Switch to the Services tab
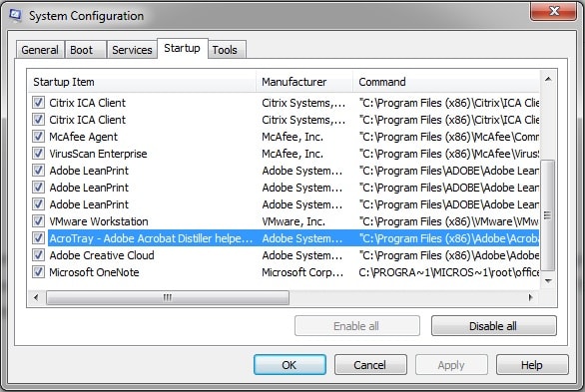Viewport: 585px width, 392px height. click(132, 50)
